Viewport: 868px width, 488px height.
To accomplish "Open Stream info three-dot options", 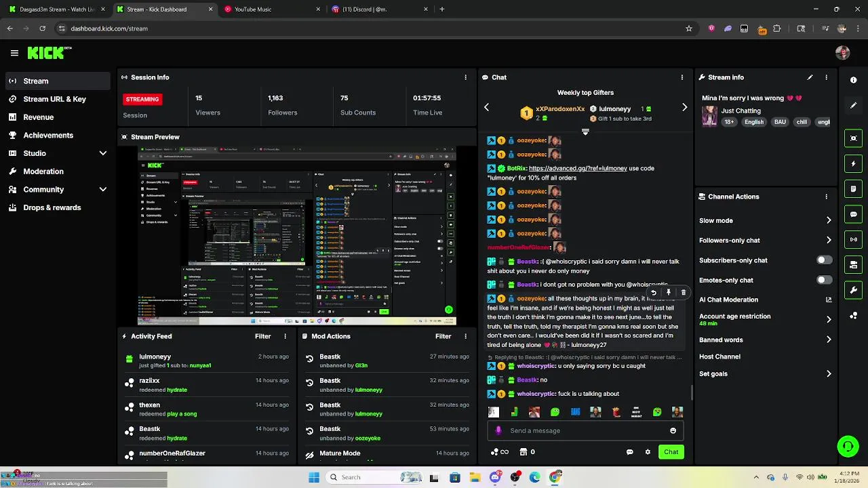I will click(826, 77).
